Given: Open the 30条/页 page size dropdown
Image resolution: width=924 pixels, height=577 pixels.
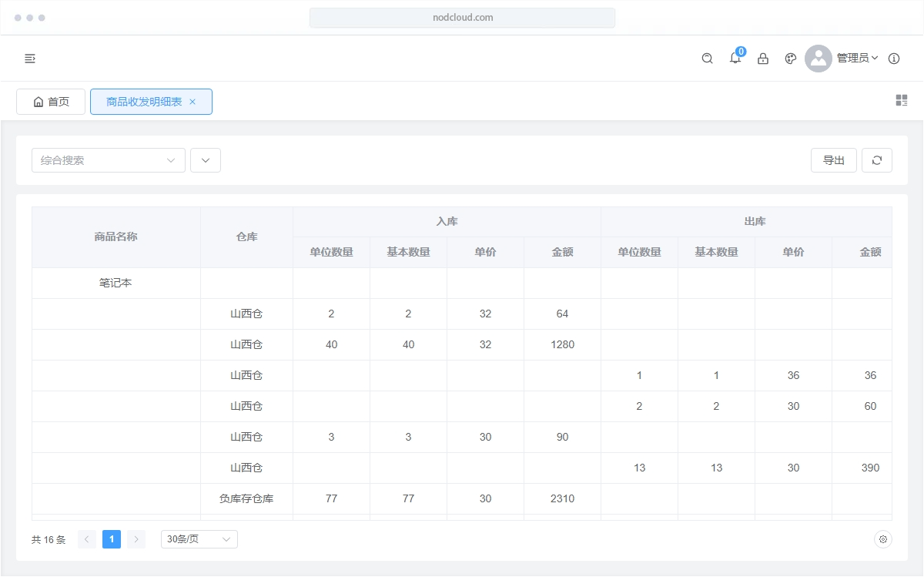Looking at the screenshot, I should tap(199, 539).
